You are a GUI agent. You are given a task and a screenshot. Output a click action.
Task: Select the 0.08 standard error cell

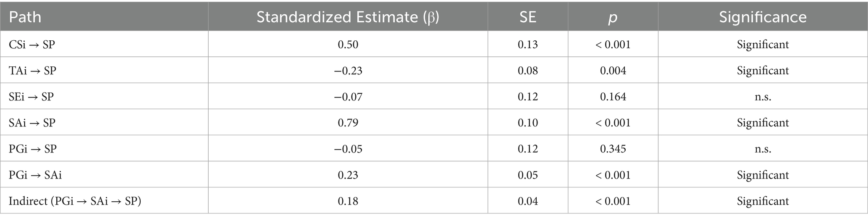coord(527,71)
